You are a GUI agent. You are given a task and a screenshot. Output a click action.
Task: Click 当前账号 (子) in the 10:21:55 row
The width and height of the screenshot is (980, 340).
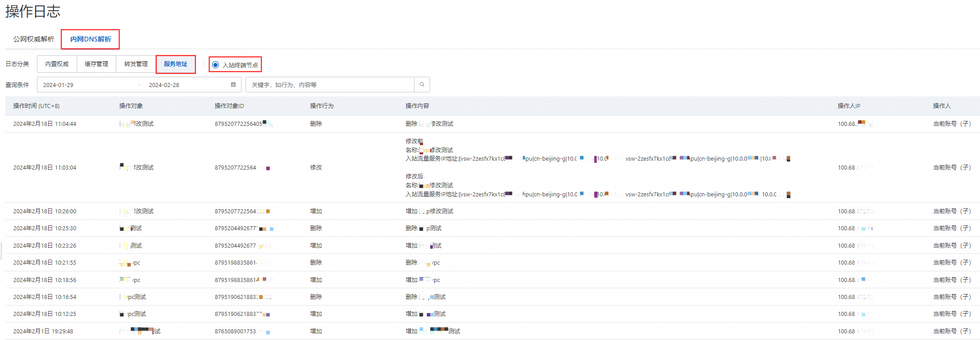(952, 262)
